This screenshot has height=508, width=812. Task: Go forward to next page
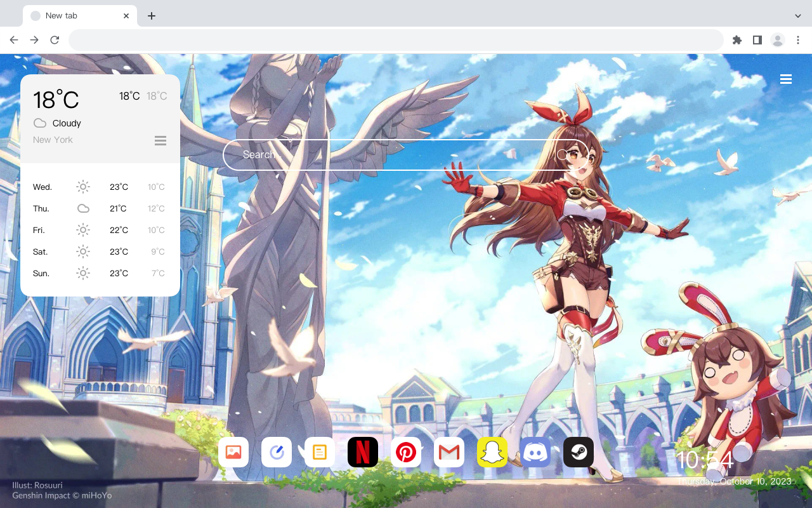tap(34, 40)
